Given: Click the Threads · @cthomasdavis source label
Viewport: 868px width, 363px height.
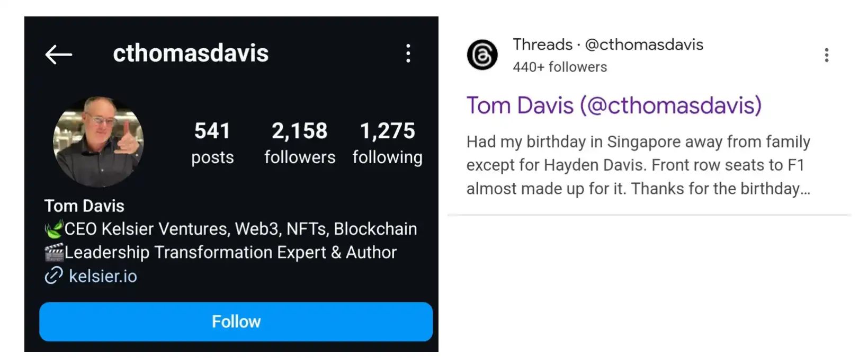Looking at the screenshot, I should (607, 45).
